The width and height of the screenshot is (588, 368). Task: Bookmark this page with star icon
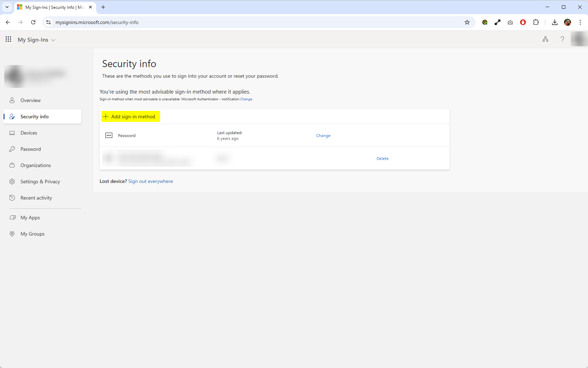click(467, 22)
